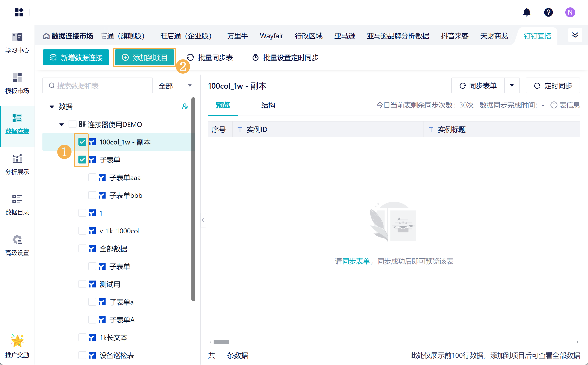
Task: Open the 全部 filter dropdown
Action: 175,86
